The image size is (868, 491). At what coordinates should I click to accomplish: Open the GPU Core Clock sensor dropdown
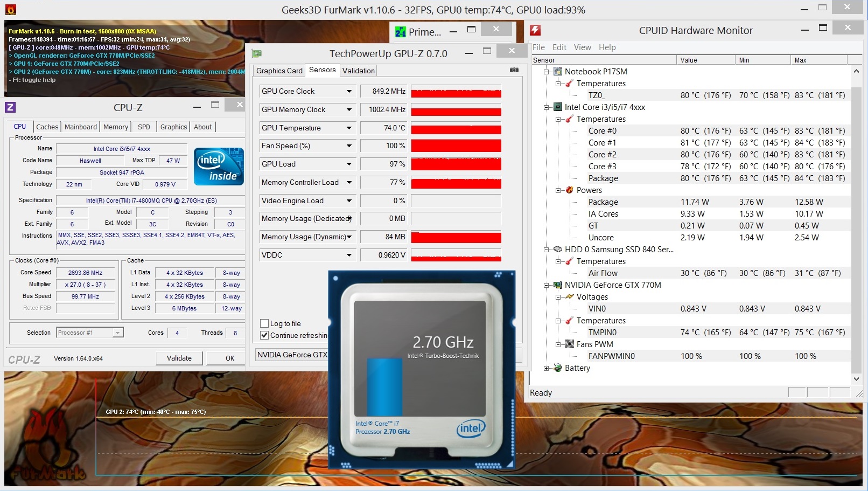(x=349, y=91)
